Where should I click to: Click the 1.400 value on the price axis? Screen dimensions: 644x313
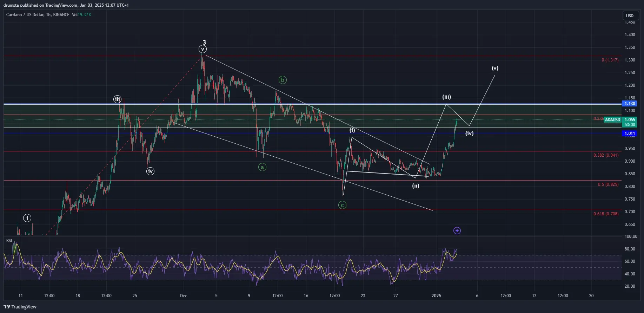[x=630, y=35]
